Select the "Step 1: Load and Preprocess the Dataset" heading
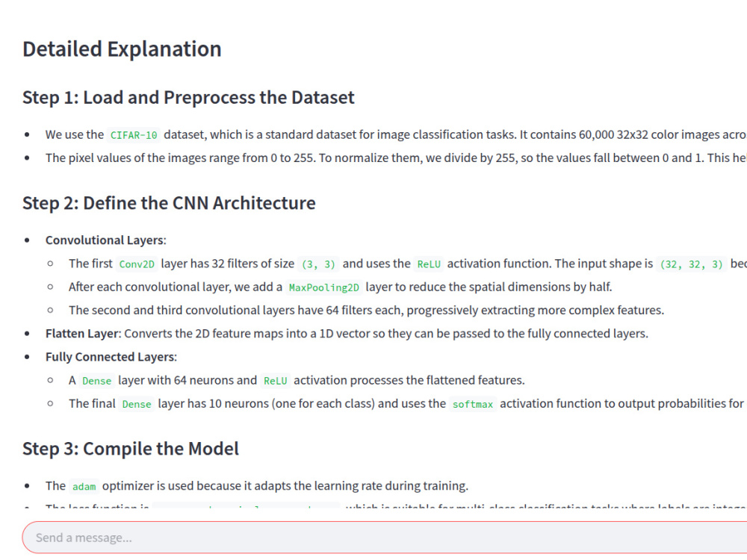 (188, 98)
